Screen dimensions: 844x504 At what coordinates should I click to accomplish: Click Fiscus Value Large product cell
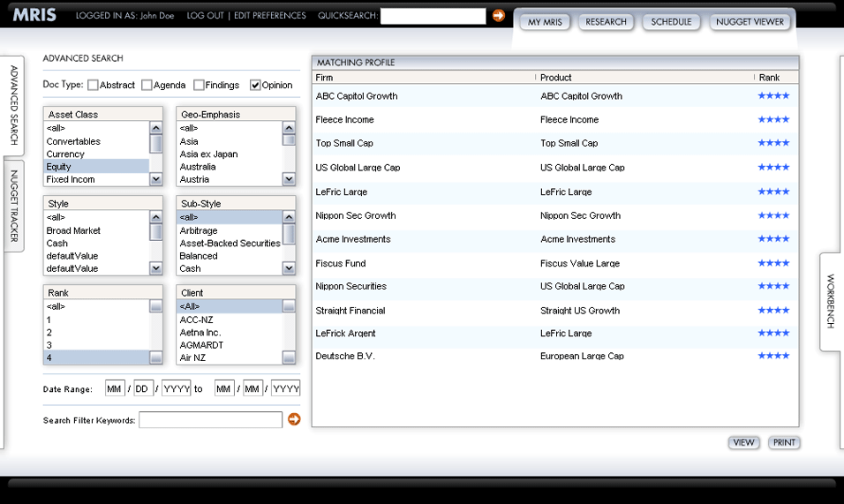[580, 264]
